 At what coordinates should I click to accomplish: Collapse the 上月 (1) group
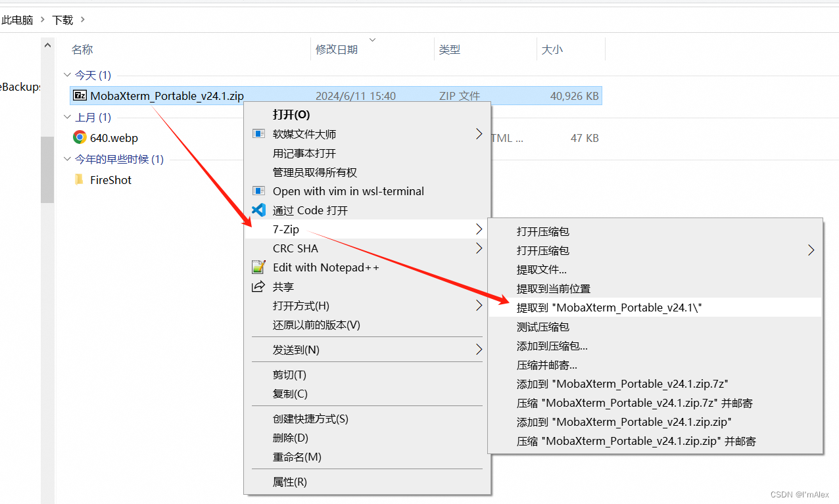tap(66, 117)
